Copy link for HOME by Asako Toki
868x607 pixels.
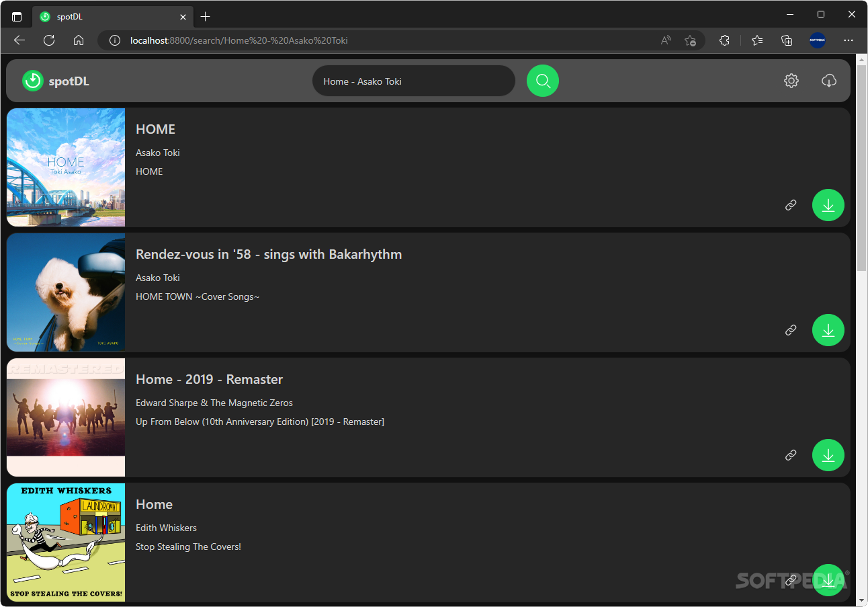[x=791, y=205]
